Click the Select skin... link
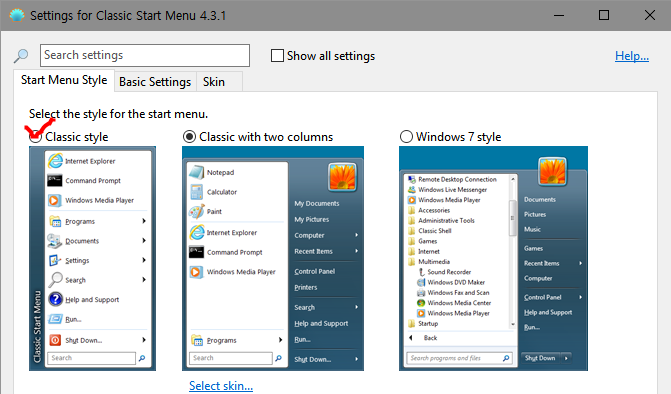 pos(221,385)
